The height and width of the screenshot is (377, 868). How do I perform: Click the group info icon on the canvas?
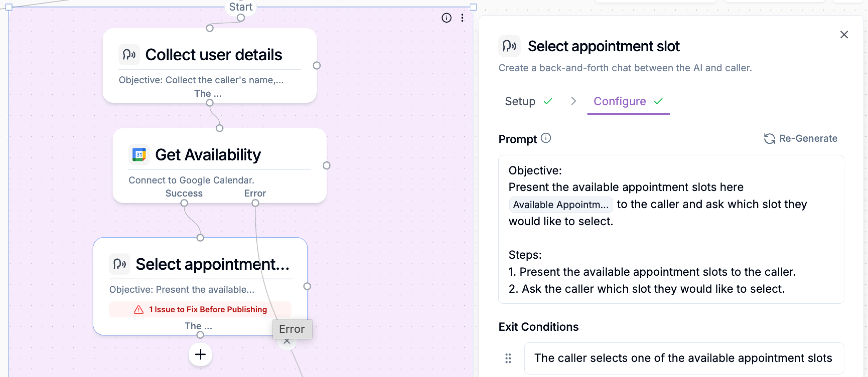[x=446, y=18]
